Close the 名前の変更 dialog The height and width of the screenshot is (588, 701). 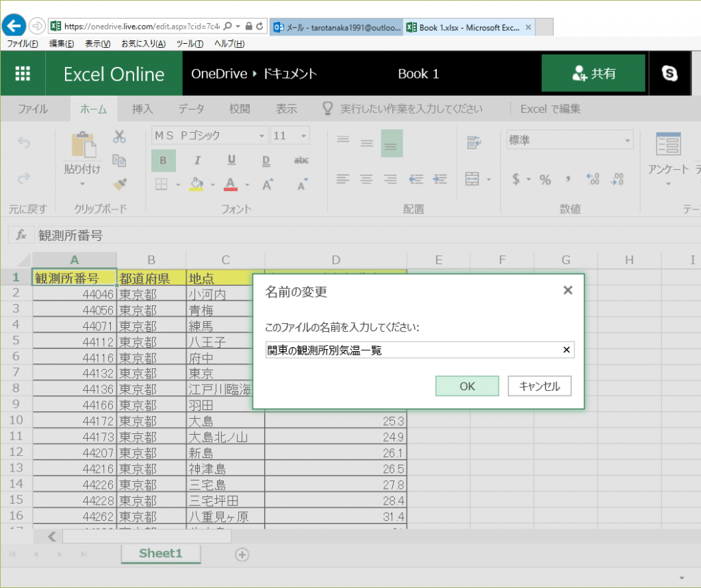click(568, 290)
